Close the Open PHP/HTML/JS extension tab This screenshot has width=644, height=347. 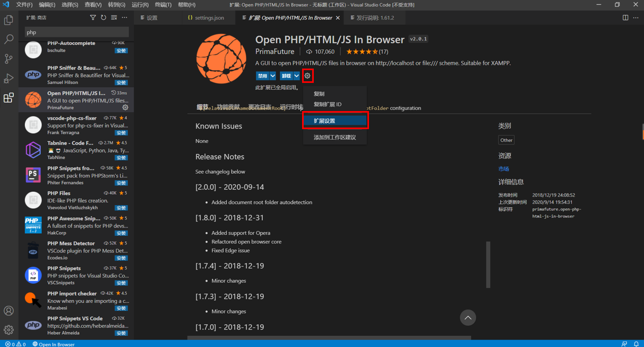(x=338, y=18)
